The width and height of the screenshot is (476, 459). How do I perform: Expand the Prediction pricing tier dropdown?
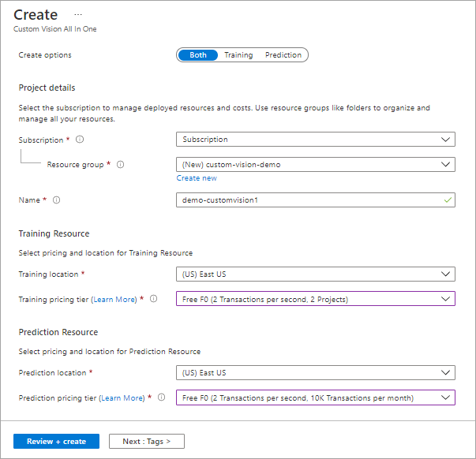click(315, 398)
